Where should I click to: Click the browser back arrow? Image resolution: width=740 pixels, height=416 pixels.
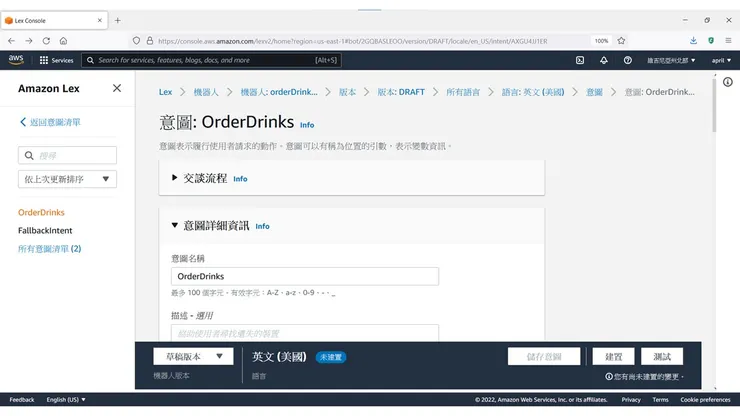(x=11, y=41)
